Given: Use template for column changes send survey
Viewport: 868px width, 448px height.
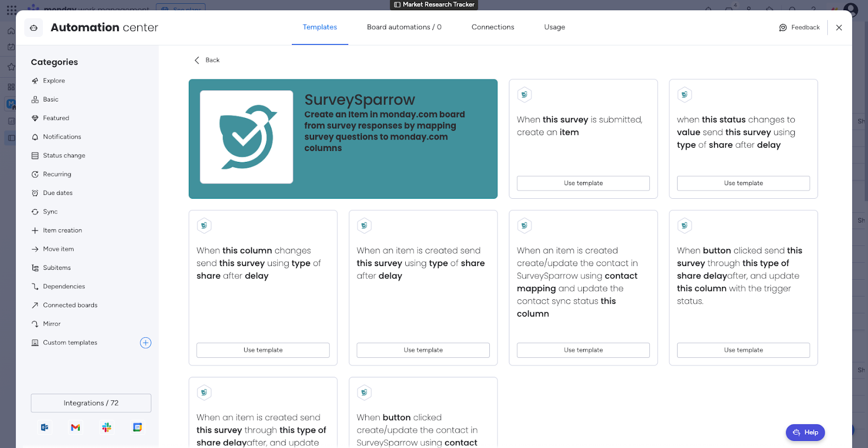Looking at the screenshot, I should coord(263,350).
